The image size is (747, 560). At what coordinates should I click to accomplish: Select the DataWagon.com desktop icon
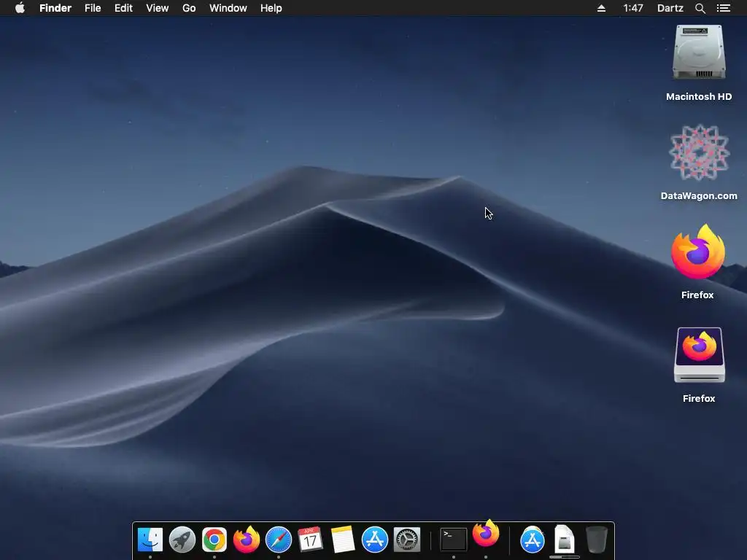pyautogui.click(x=699, y=152)
